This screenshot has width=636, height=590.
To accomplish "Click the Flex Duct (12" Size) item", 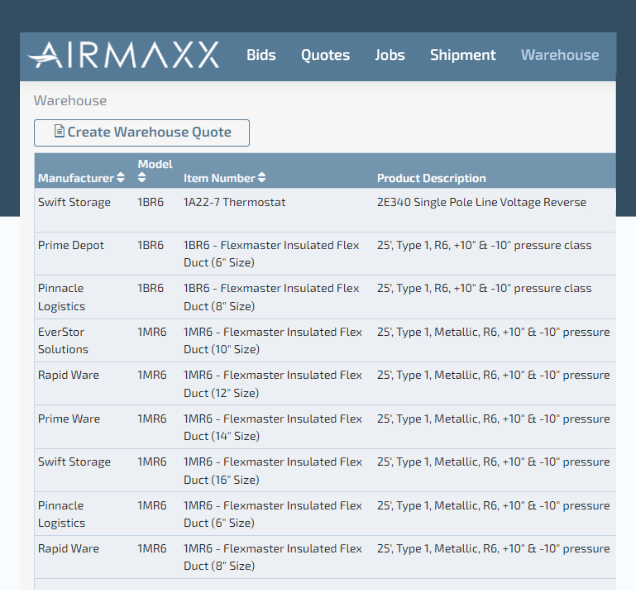I will pos(272,384).
